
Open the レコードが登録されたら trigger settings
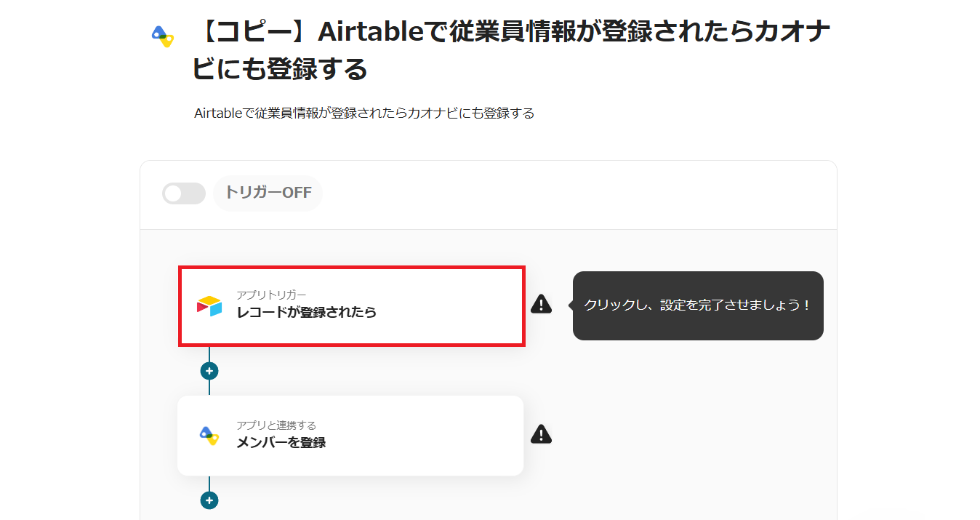(x=352, y=306)
